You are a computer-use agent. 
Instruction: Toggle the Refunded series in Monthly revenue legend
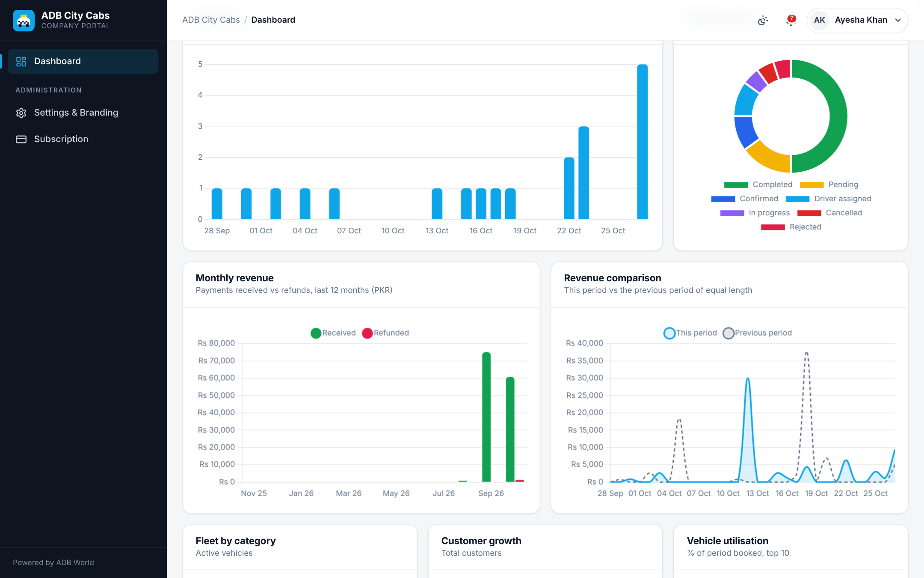click(x=385, y=333)
